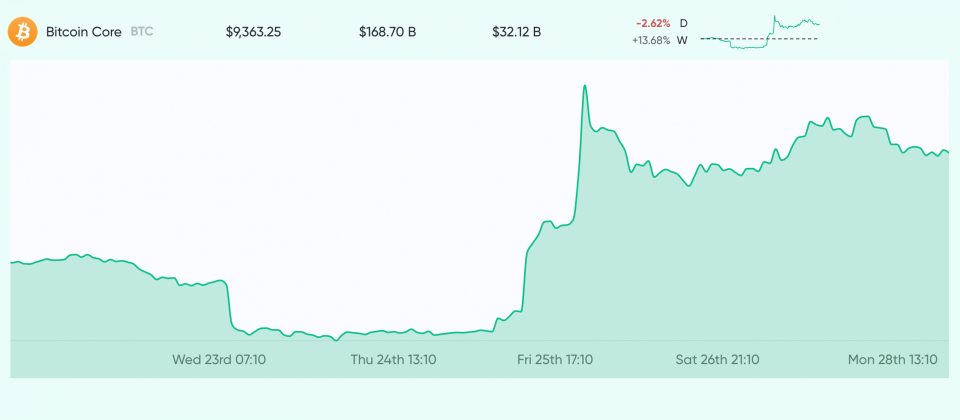The image size is (960, 420).
Task: Click the chart line's right end point
Action: click(947, 152)
